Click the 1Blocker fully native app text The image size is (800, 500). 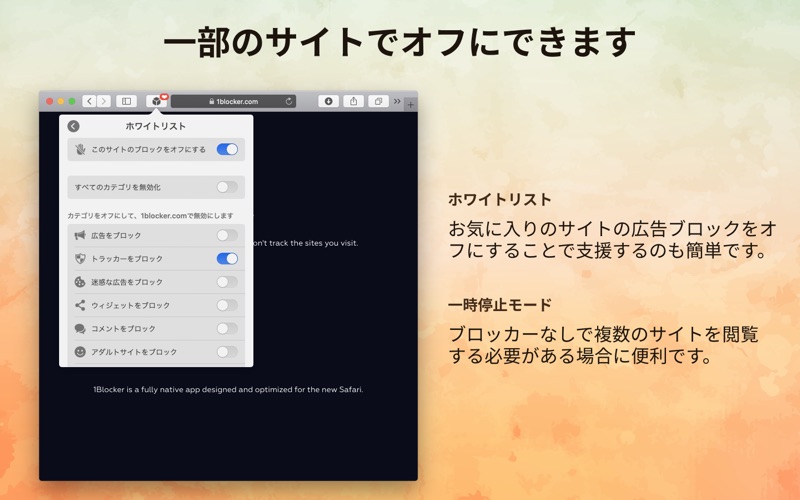[228, 389]
